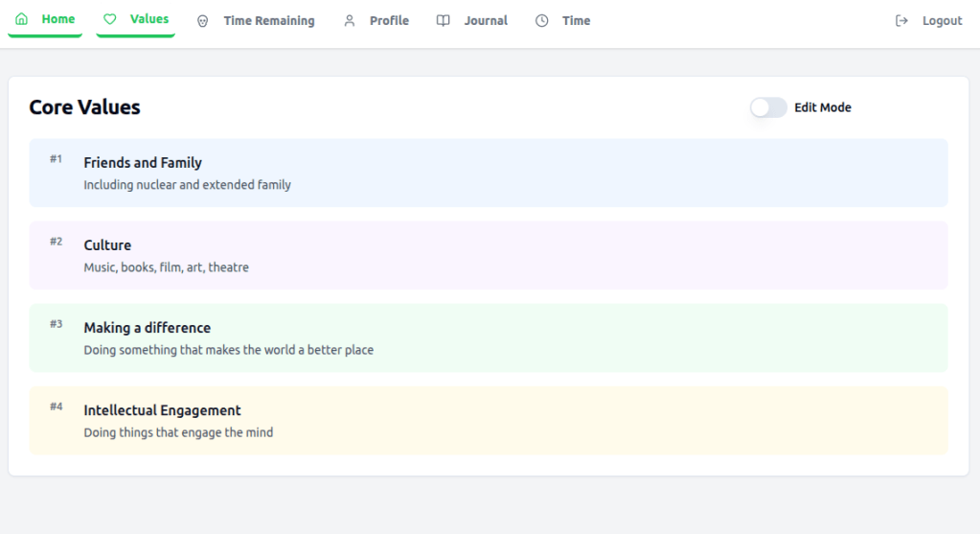Click the Home text link
The height and width of the screenshot is (534, 980).
click(x=58, y=19)
